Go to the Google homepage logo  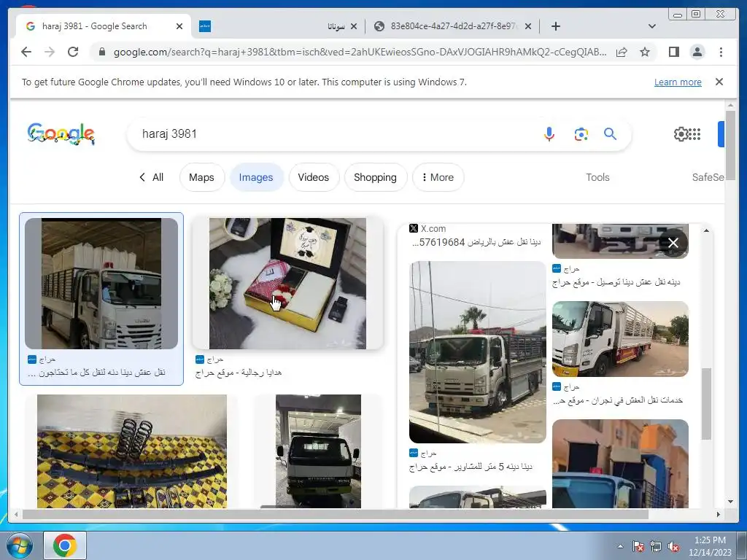[61, 134]
